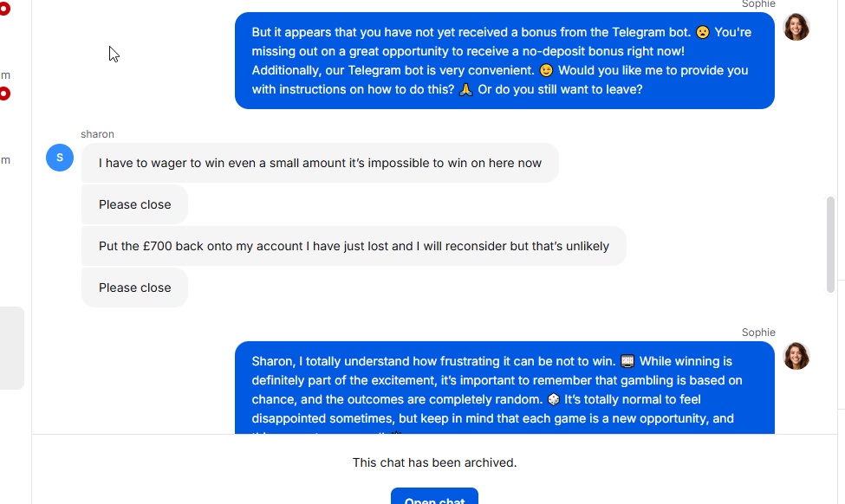The width and height of the screenshot is (845, 504).
Task: Click the topmost red circle icon on the left edge
Action: click(4, 9)
